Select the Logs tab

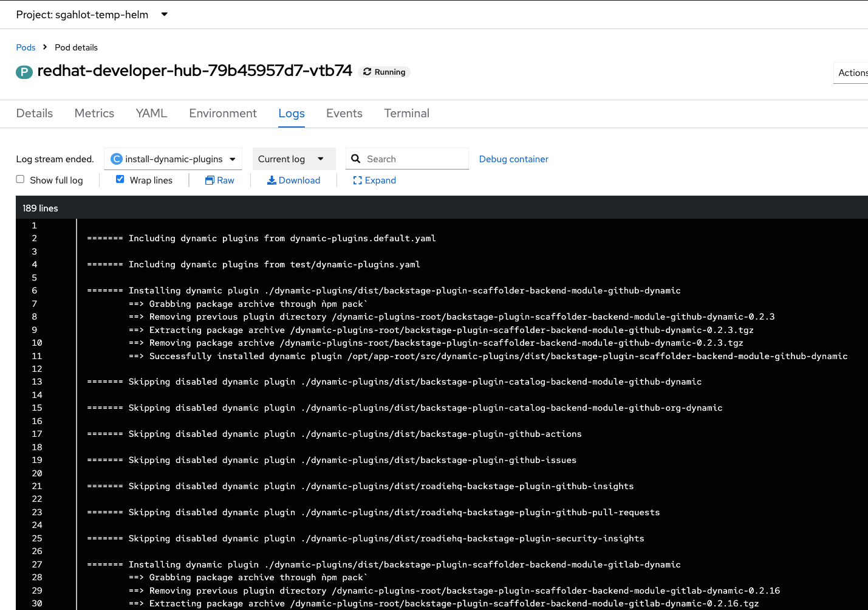click(292, 114)
